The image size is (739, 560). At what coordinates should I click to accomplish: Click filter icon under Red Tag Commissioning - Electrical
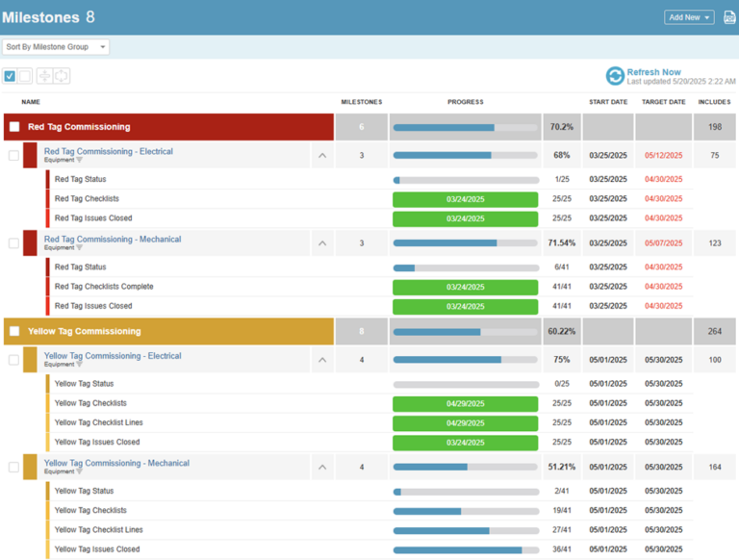pos(80,161)
